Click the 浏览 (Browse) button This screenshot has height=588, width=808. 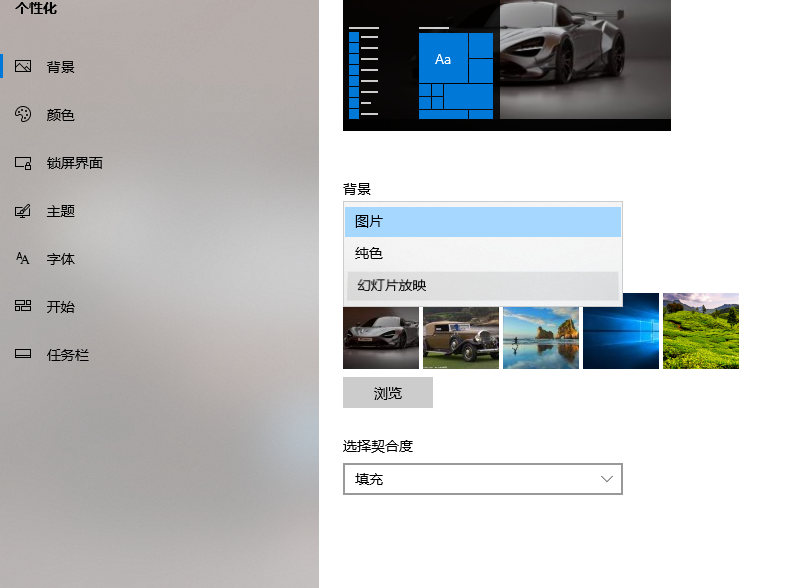(x=387, y=392)
